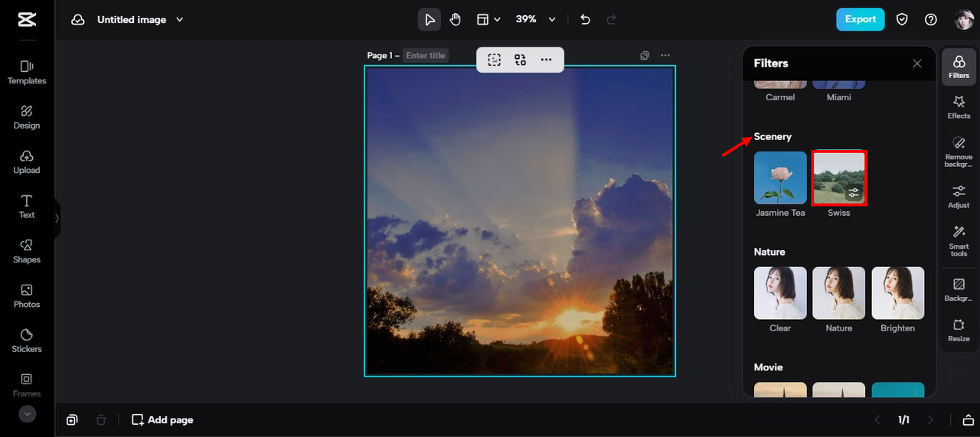Screen dimensions: 980x437
Task: Open the layout options dropdown
Action: pyautogui.click(x=488, y=20)
